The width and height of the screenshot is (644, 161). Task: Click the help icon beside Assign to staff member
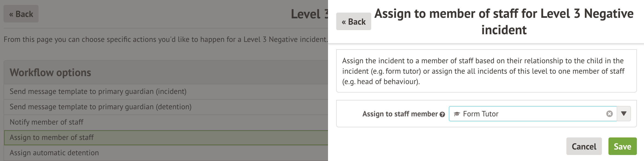point(442,114)
